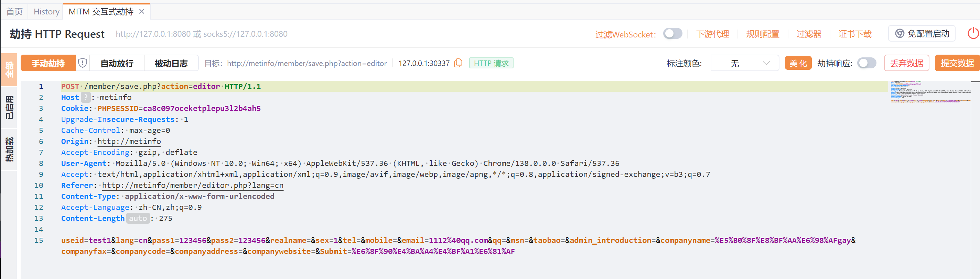Copy the 127.0.0.1:30337 address via copy icon
980x279 pixels.
(459, 63)
